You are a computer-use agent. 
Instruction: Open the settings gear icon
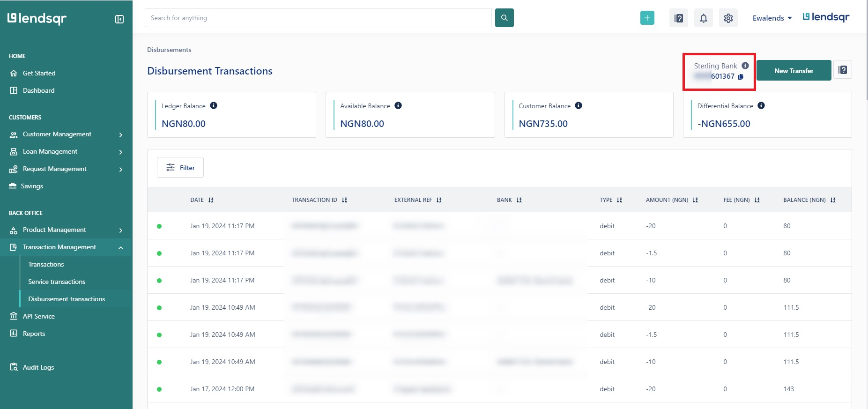click(x=728, y=18)
